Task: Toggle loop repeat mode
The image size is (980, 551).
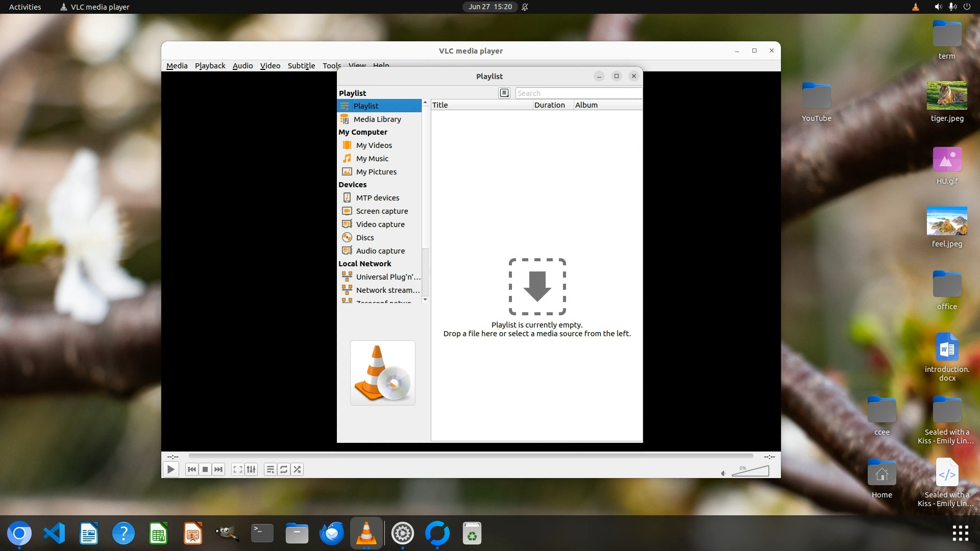Action: coord(284,469)
